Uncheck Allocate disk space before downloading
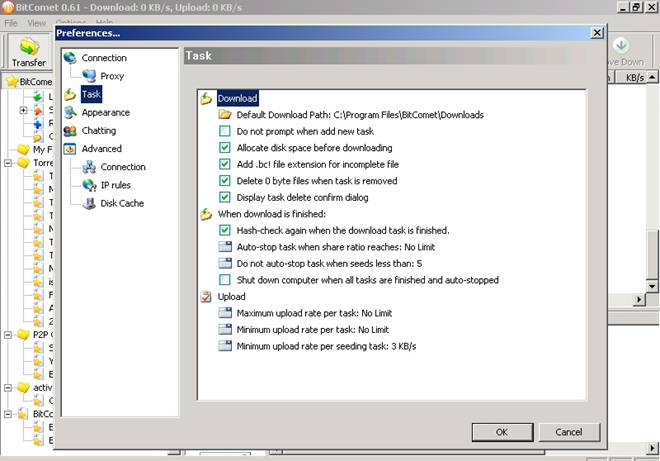660x461 pixels. tap(225, 148)
